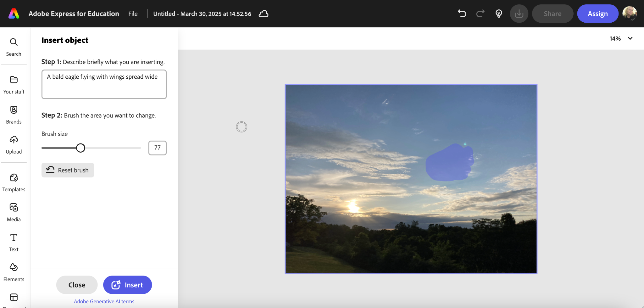This screenshot has height=308, width=644.
Task: Open Adobe Generative AI terms link
Action: [x=104, y=301]
